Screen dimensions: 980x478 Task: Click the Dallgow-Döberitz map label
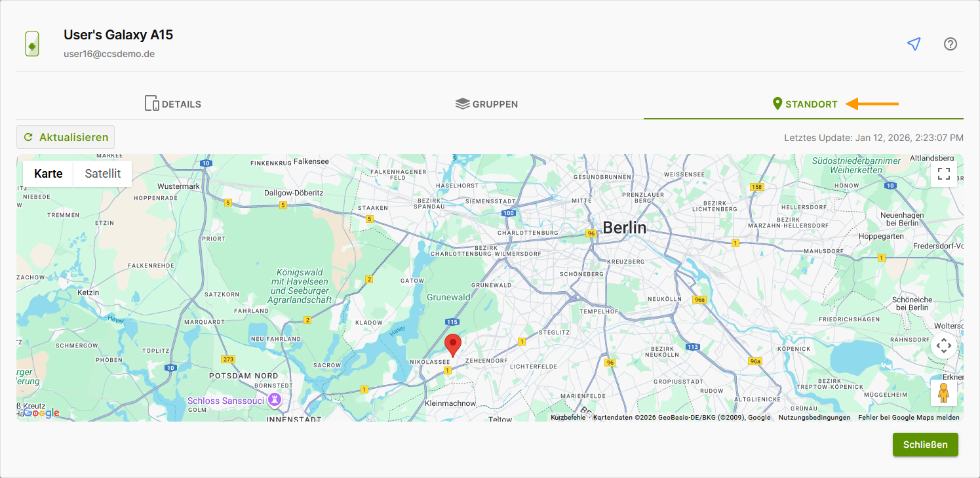pos(294,193)
